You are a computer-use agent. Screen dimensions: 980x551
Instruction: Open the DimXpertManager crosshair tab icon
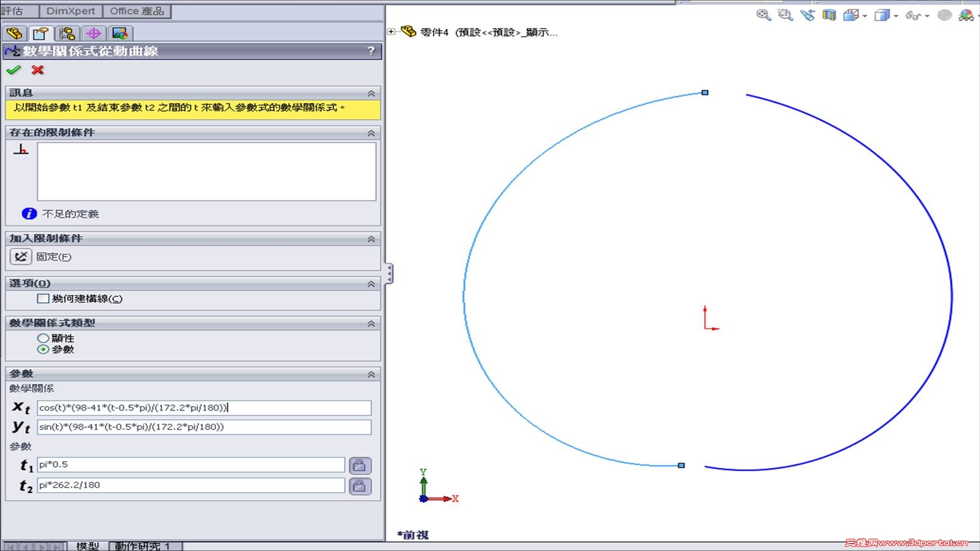click(94, 33)
